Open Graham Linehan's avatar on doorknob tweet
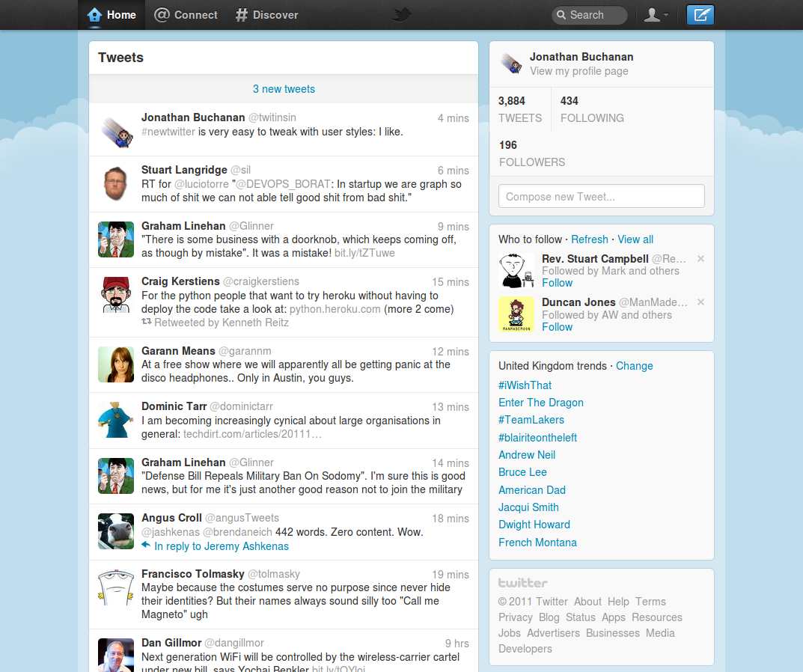The height and width of the screenshot is (672, 803). tap(116, 239)
